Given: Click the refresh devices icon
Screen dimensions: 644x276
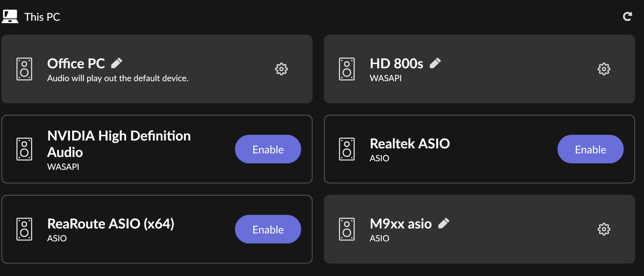Looking at the screenshot, I should pos(627,16).
